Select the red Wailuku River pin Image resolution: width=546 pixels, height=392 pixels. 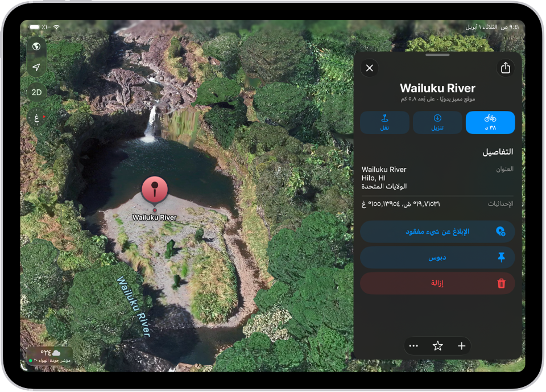[x=155, y=189]
